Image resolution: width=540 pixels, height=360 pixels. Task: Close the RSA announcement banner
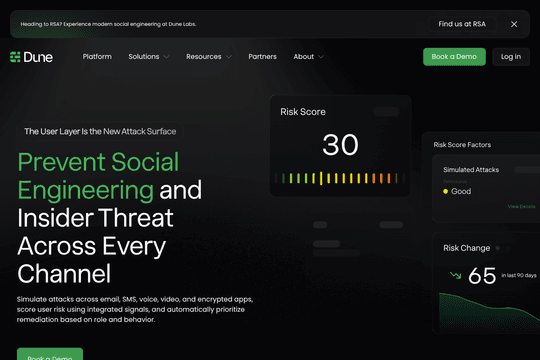(x=514, y=24)
